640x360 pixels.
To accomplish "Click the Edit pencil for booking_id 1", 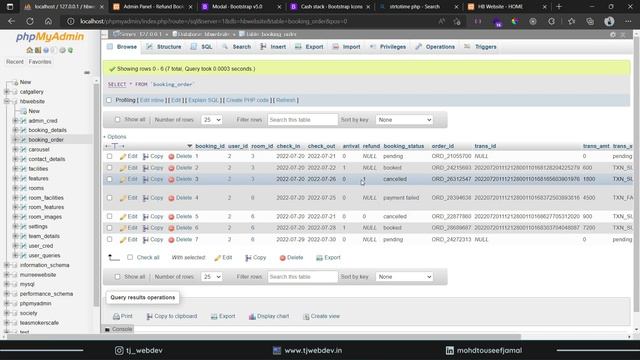I will 123,156.
